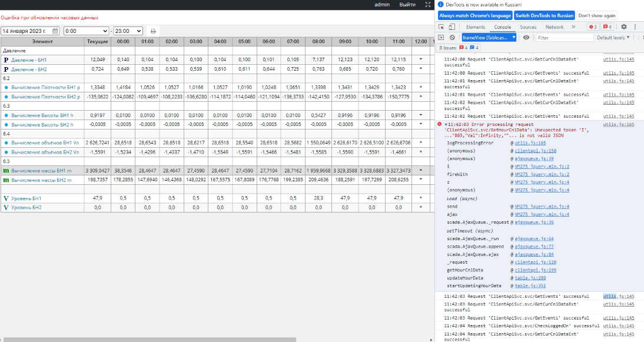Toggle the live expression eye icon
The width and height of the screenshot is (644, 342).
tap(526, 37)
